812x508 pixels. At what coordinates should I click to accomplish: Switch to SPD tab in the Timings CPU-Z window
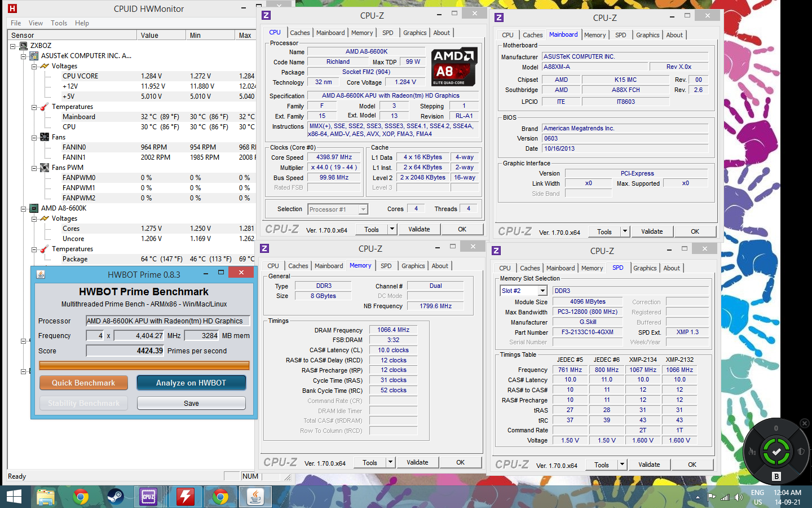click(x=386, y=266)
